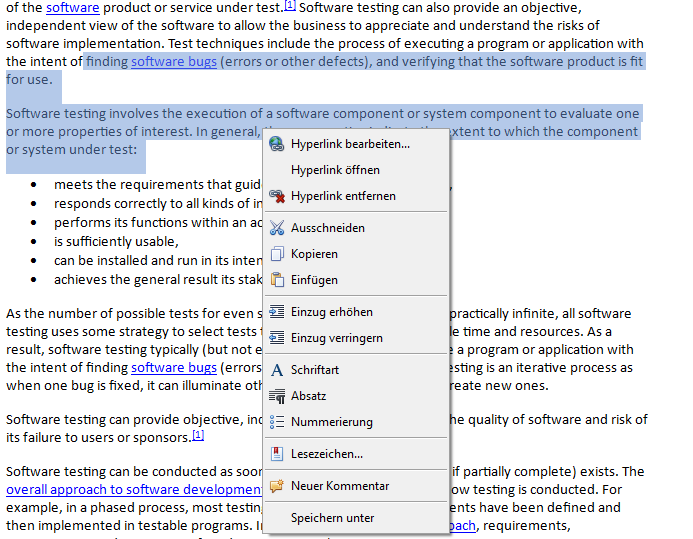Click 'software bugs' link in highlighted text
Viewport: 693px width, 539px height.
click(x=173, y=62)
